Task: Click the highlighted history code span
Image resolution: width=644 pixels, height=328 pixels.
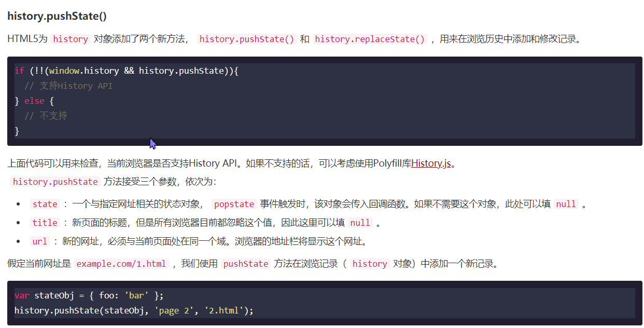Action: [70, 39]
